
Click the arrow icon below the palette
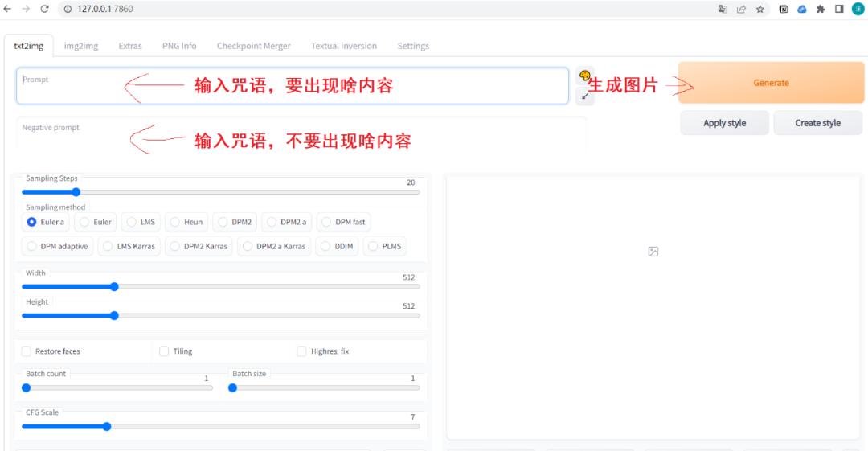pyautogui.click(x=585, y=96)
